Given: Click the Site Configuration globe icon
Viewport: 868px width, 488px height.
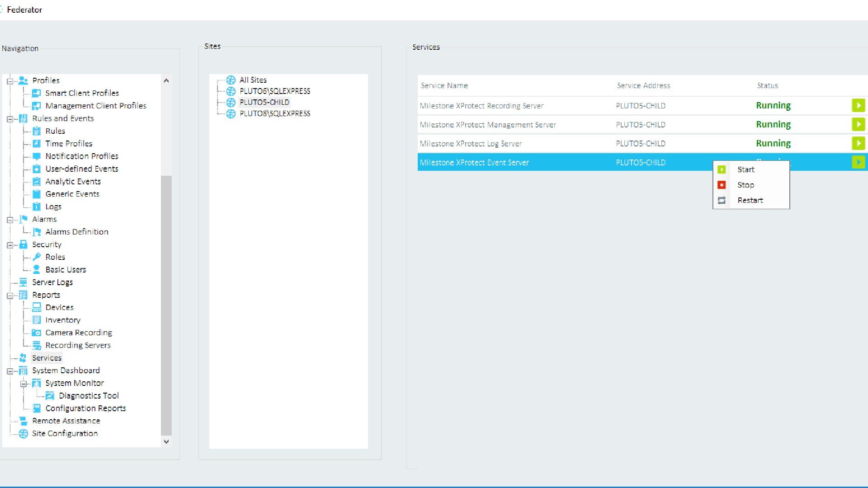Looking at the screenshot, I should (23, 433).
